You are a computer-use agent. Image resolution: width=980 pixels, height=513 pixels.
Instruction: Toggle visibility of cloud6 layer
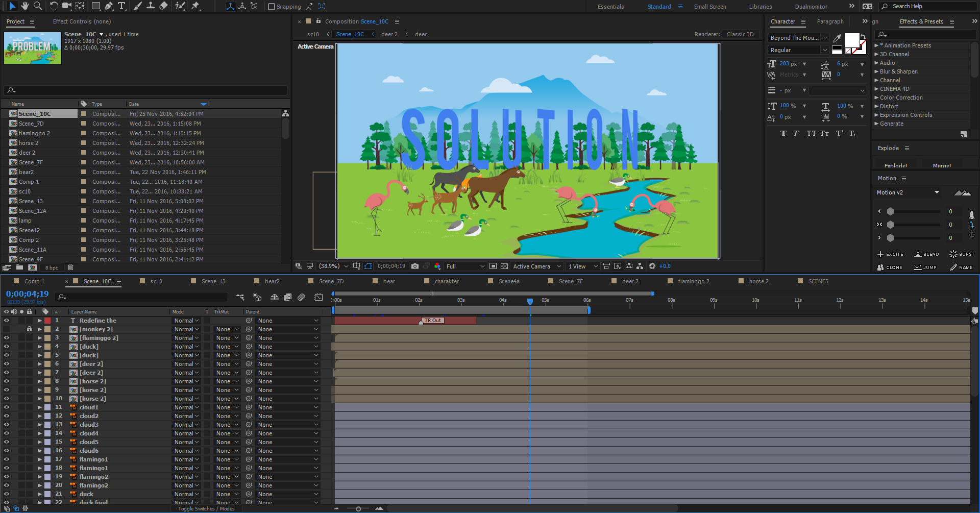coord(7,451)
